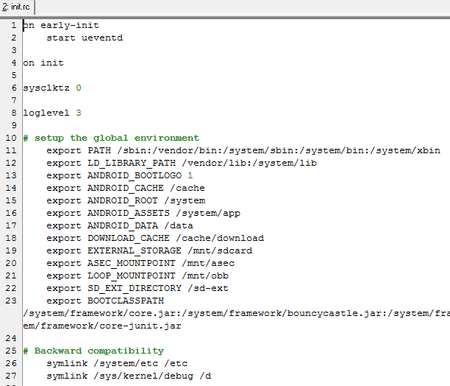Viewport: 450px width, 386px height.
Task: Click the /cache/download path
Action: tap(220, 238)
